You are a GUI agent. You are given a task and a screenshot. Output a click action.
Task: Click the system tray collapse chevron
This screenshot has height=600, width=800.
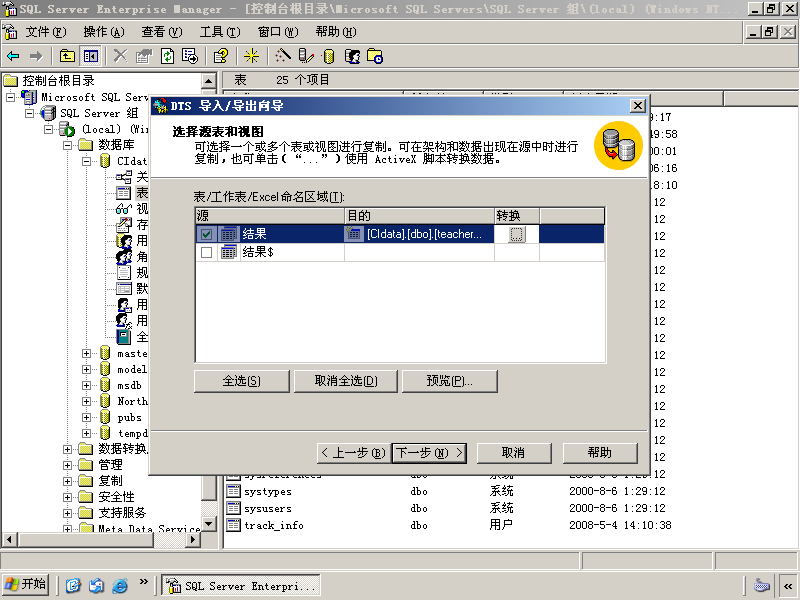[788, 586]
